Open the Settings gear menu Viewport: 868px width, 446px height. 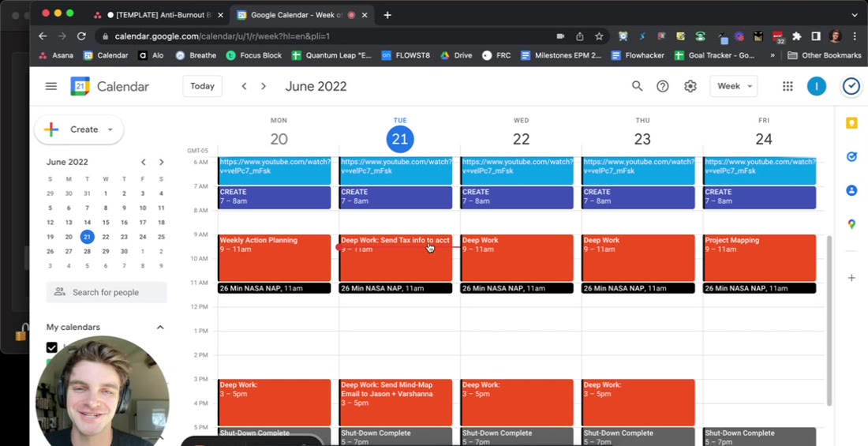coord(690,86)
